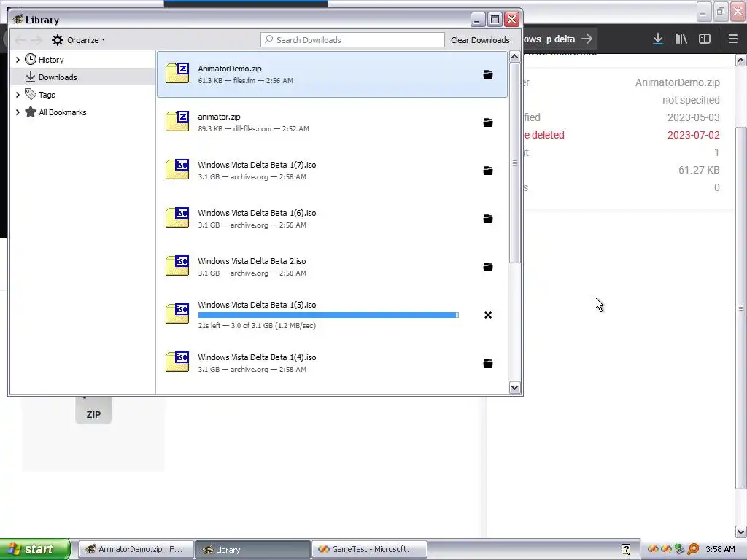
Task: Switch to AnimatorDemo.zip taskbar window
Action: (x=136, y=549)
